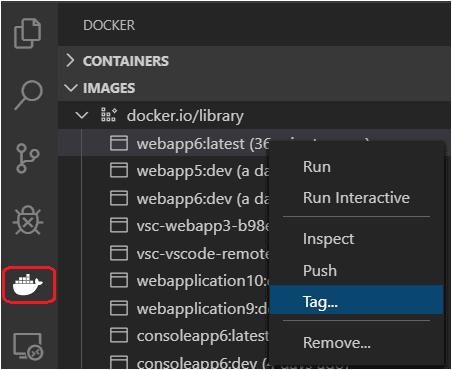Open the Explorer files icon
Screen dimensions: 452x370
28,34
